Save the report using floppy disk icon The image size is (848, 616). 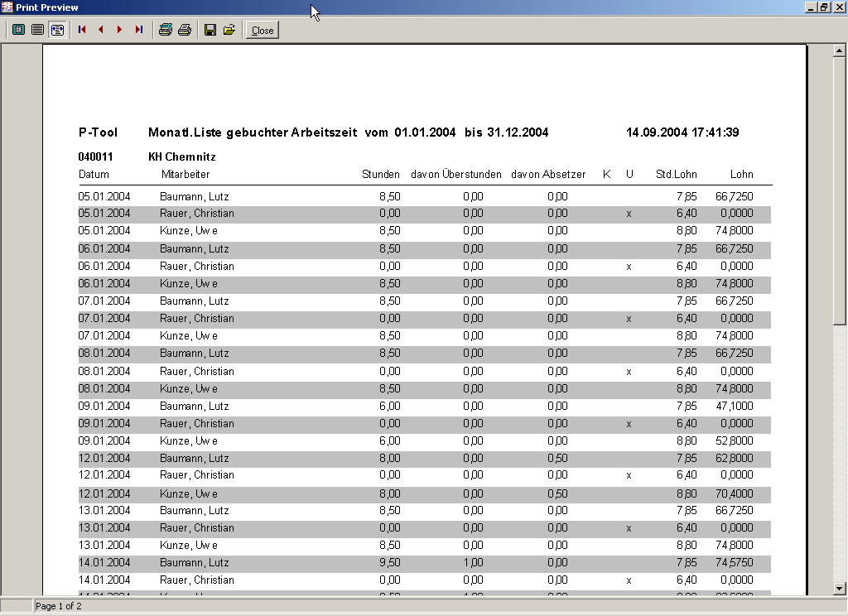pos(210,30)
